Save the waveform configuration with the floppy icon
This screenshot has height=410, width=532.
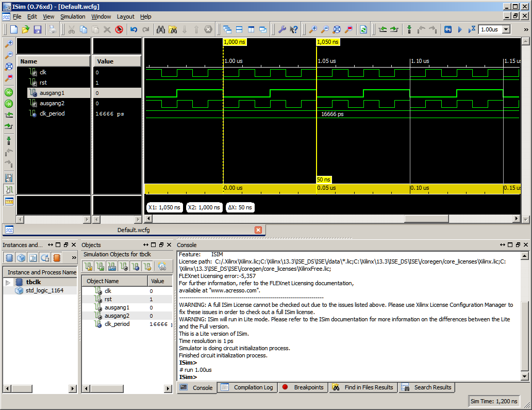[x=37, y=29]
